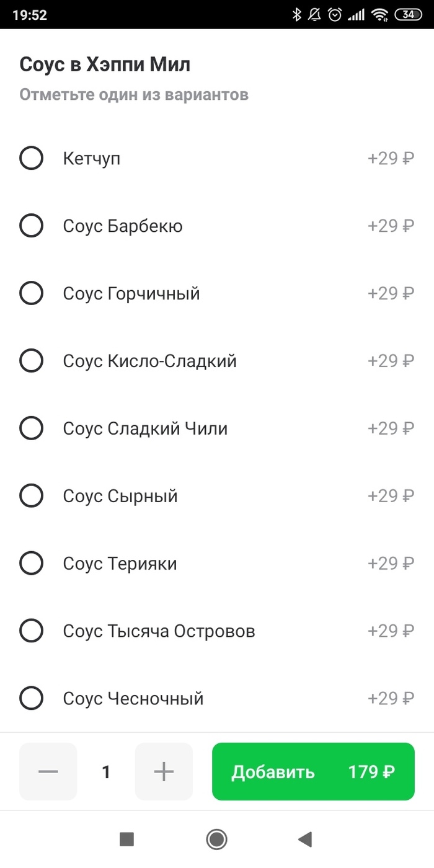The width and height of the screenshot is (434, 868).
Task: Tap the Android home circle icon
Action: tap(216, 839)
